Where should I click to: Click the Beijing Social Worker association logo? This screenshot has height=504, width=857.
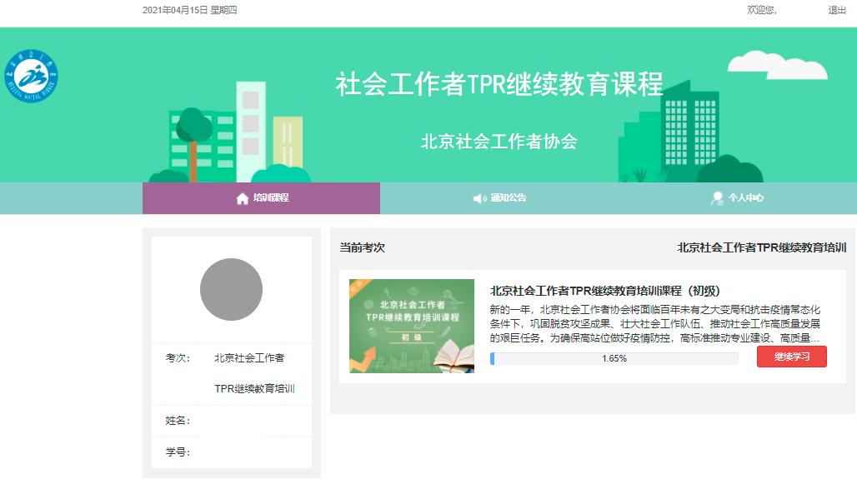point(31,76)
